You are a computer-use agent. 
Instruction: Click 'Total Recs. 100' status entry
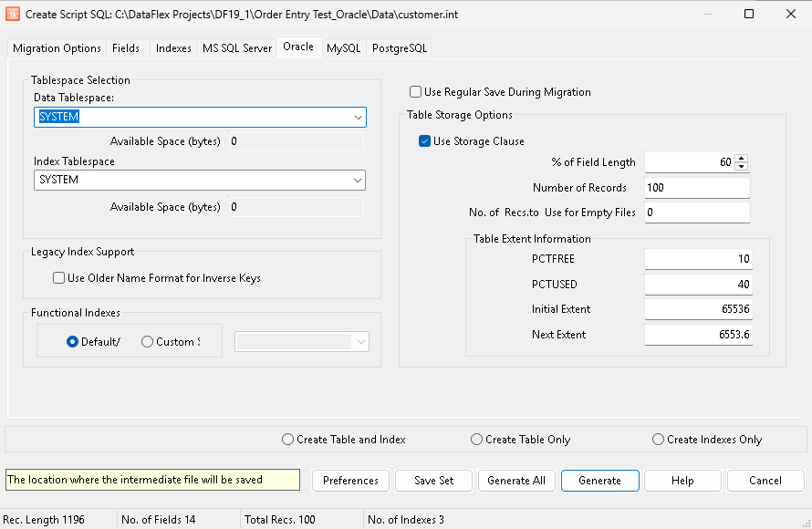coord(280,520)
